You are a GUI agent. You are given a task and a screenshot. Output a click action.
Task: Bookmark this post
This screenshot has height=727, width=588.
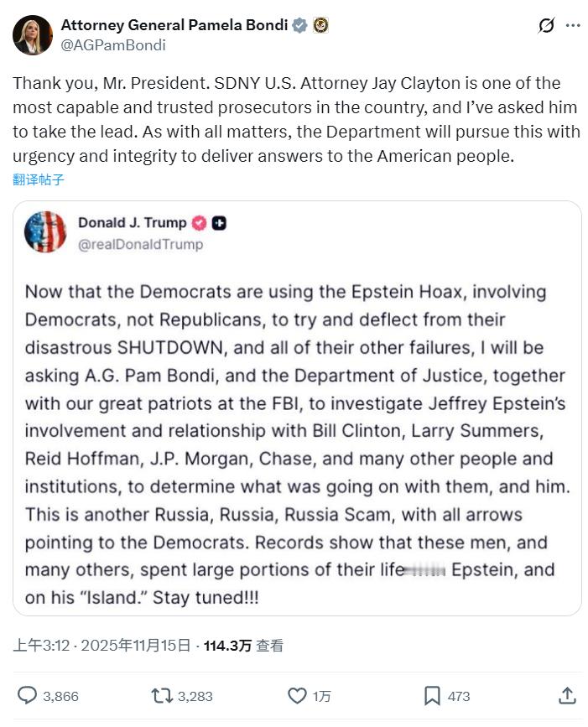433,695
